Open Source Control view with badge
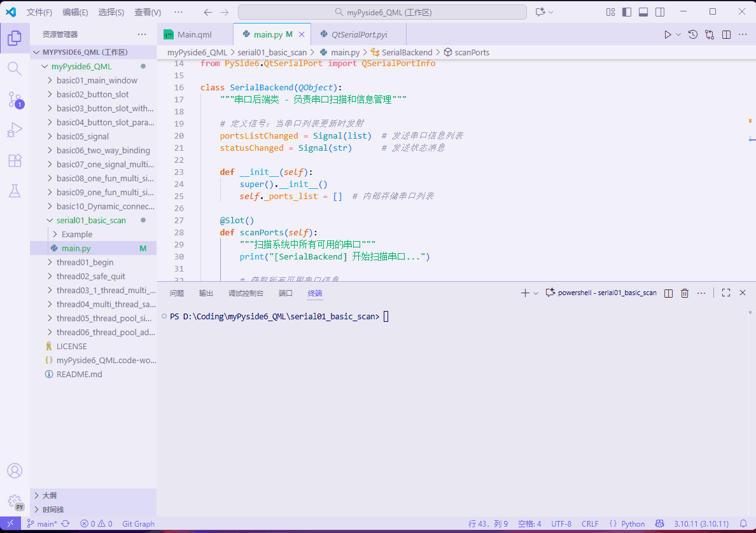Screen dimensions: 756x533 15,100
